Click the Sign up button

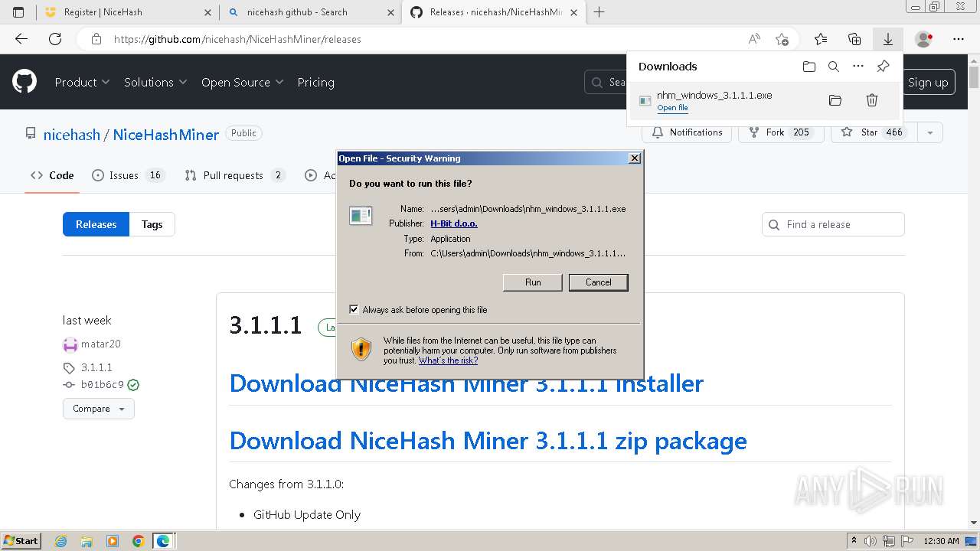click(x=928, y=83)
